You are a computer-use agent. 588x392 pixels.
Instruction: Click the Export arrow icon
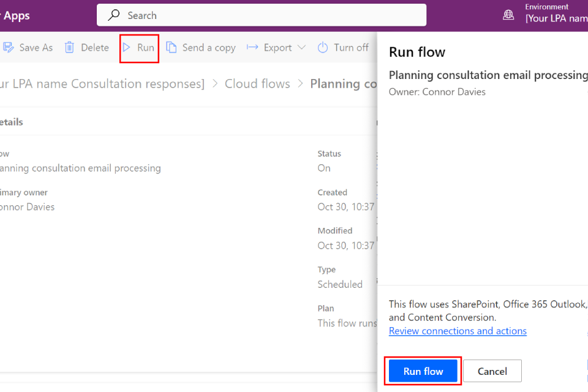pyautogui.click(x=252, y=48)
